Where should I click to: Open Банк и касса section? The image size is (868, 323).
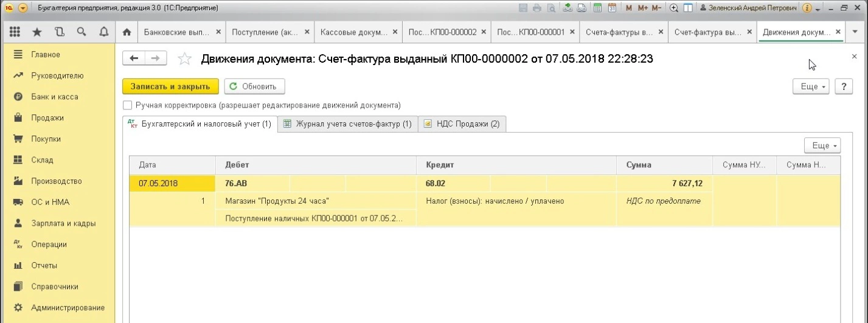tap(54, 97)
